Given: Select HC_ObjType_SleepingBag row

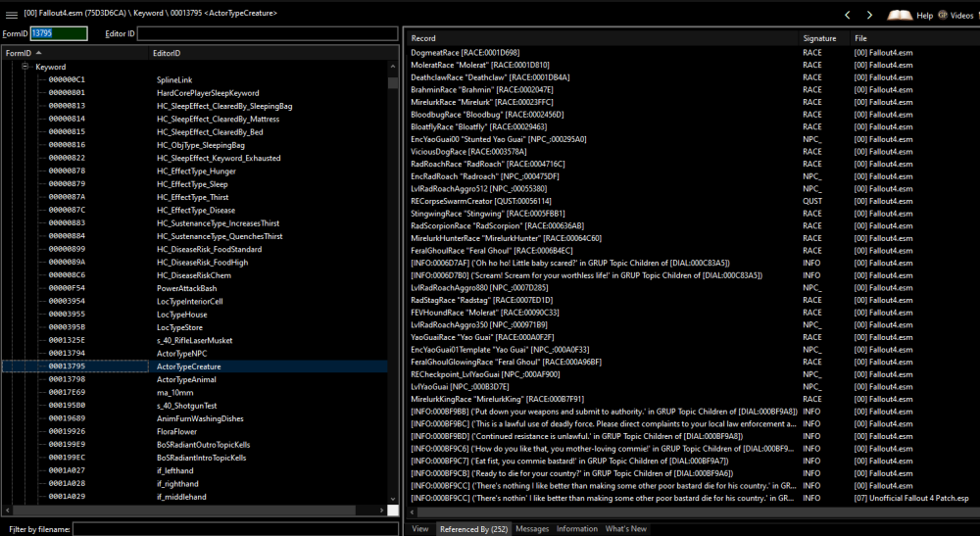Looking at the screenshot, I should point(195,145).
